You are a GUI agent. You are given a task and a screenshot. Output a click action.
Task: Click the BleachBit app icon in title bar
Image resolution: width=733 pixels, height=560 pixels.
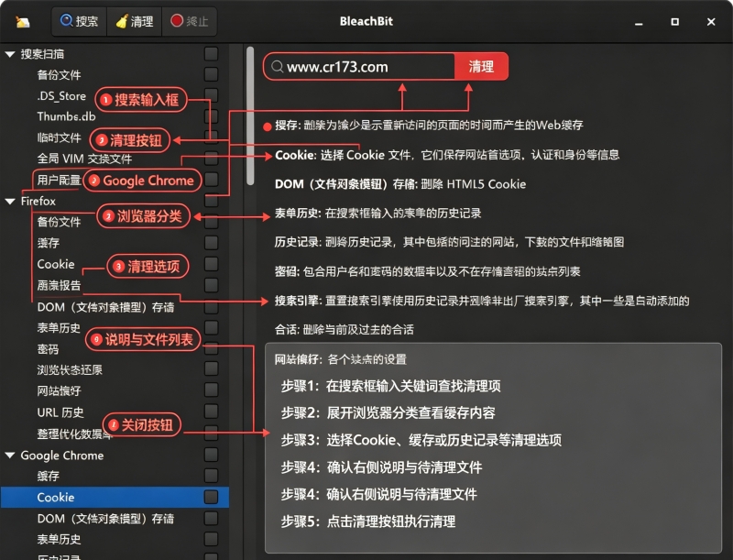tap(22, 21)
